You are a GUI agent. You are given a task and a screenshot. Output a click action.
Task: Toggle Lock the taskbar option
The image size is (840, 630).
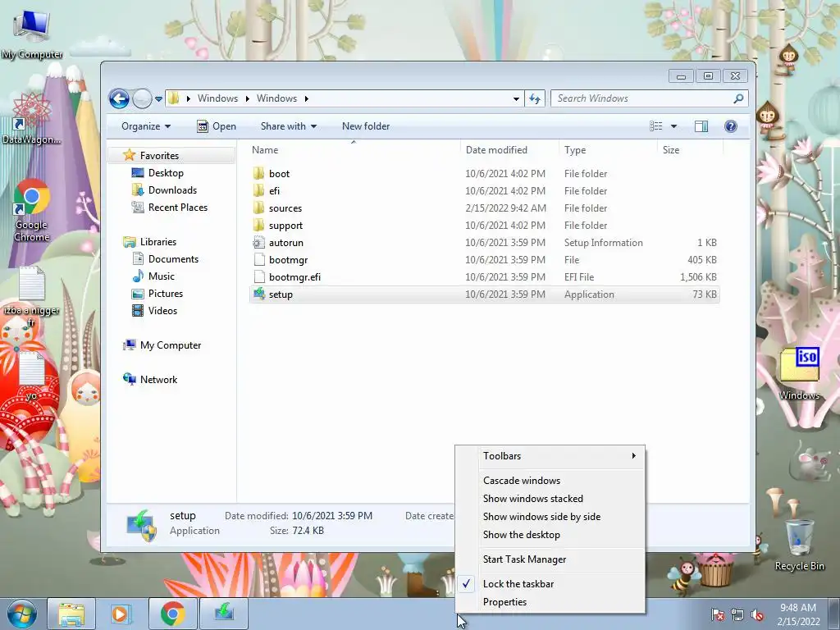coord(550,584)
